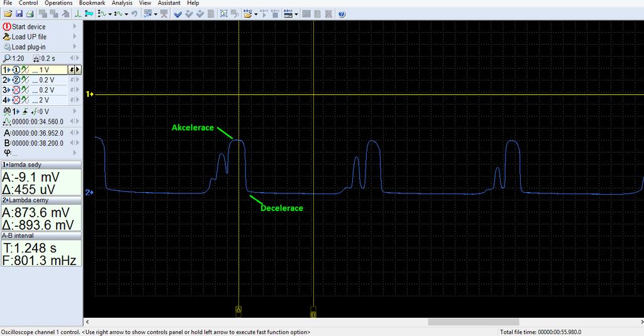The height and width of the screenshot is (336, 644).
Task: Open the Operations menu
Action: (58, 3)
